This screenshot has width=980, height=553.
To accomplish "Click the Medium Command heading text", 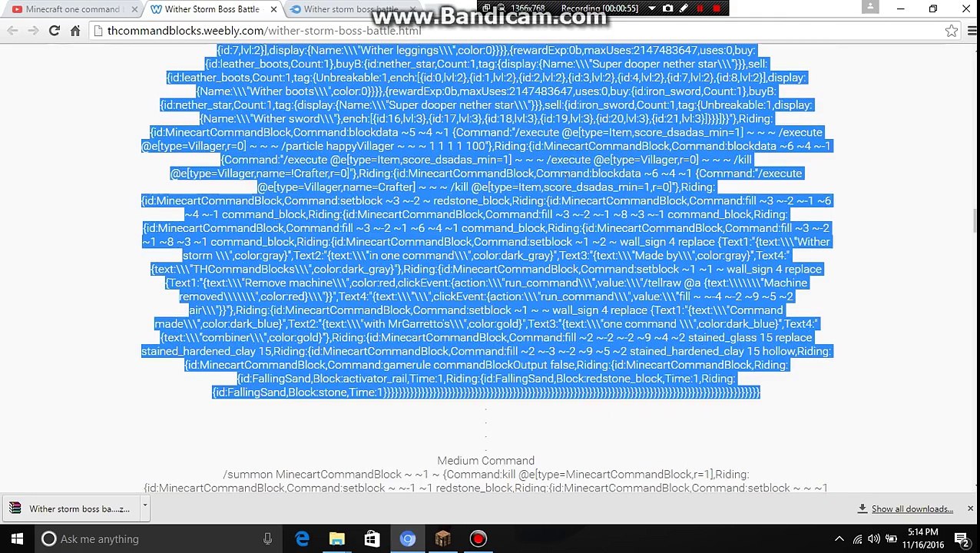I will tap(485, 461).
